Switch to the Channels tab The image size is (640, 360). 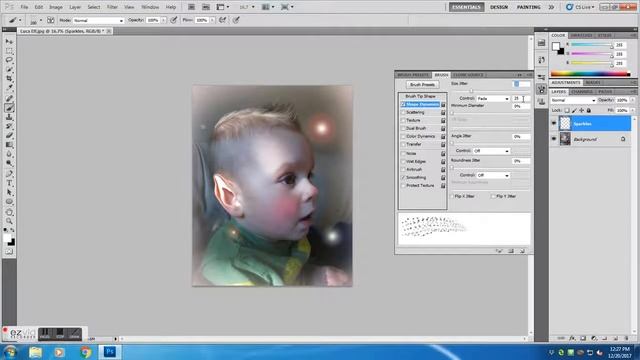[582, 92]
